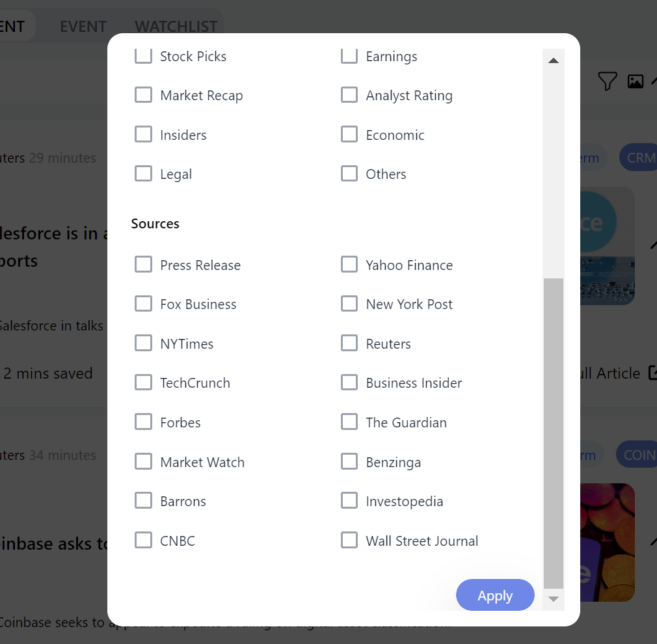Image resolution: width=657 pixels, height=644 pixels.
Task: Click the scrollbar up arrow
Action: 554,60
